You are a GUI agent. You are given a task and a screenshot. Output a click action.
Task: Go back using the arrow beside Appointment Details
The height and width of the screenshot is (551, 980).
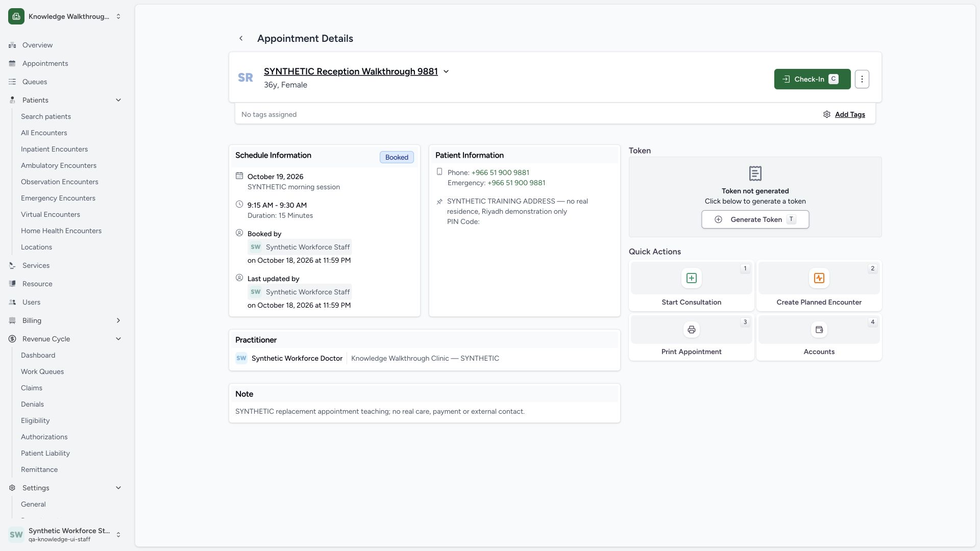pyautogui.click(x=241, y=38)
